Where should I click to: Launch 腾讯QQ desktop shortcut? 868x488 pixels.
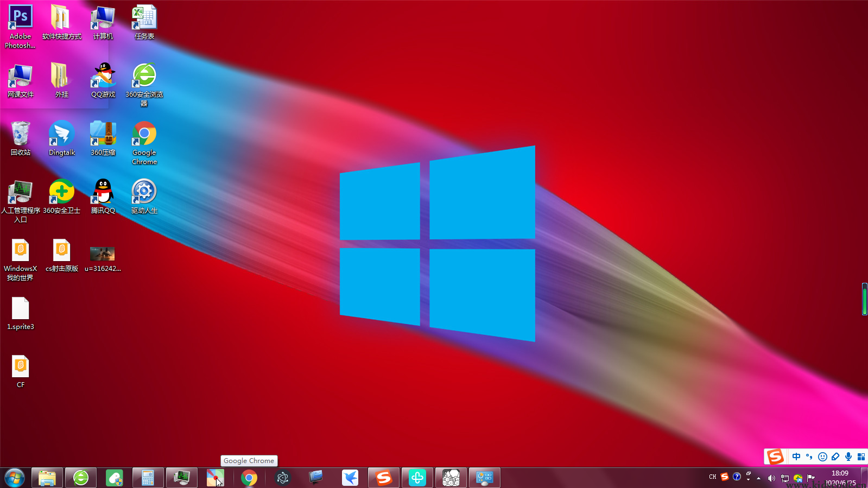coord(103,197)
